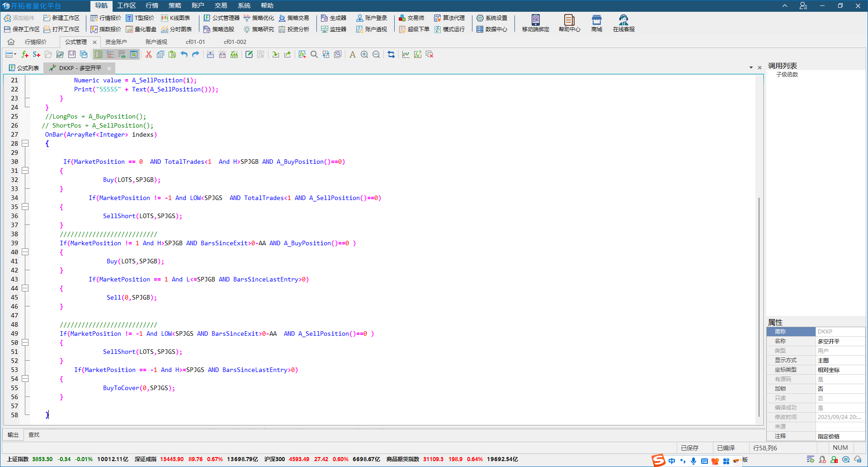Open the 在线客服 online support icon
This screenshot has width=868, height=467.
(x=623, y=23)
